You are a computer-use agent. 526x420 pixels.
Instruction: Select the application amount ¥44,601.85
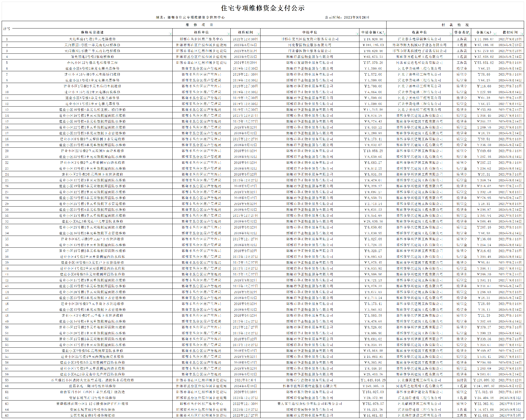coord(373,416)
